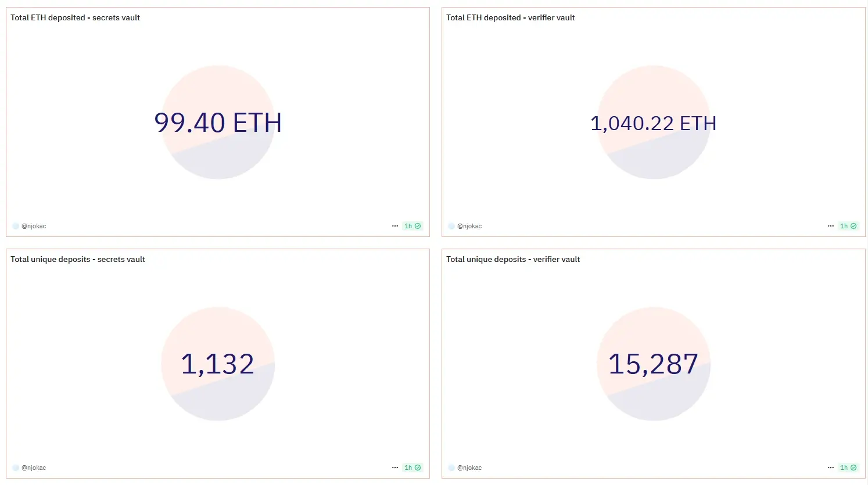Click the 99.40 ETH counter value
The height and width of the screenshot is (485, 868).
tap(218, 123)
